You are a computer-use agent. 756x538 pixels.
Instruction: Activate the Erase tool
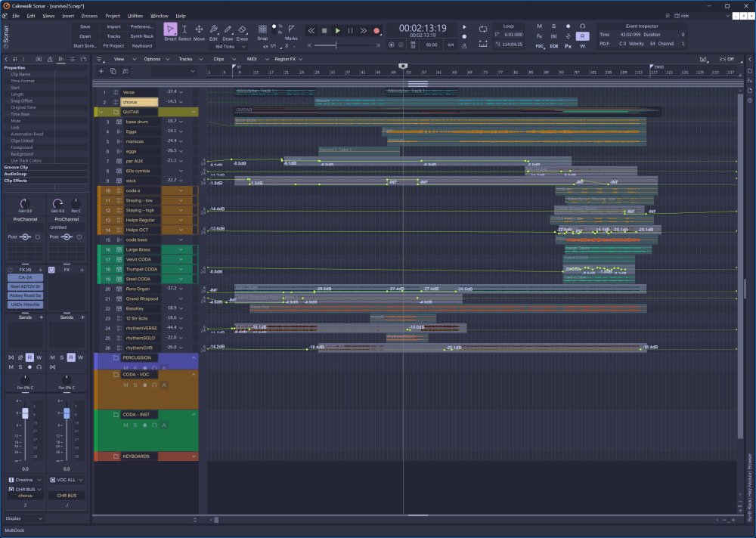pos(242,29)
